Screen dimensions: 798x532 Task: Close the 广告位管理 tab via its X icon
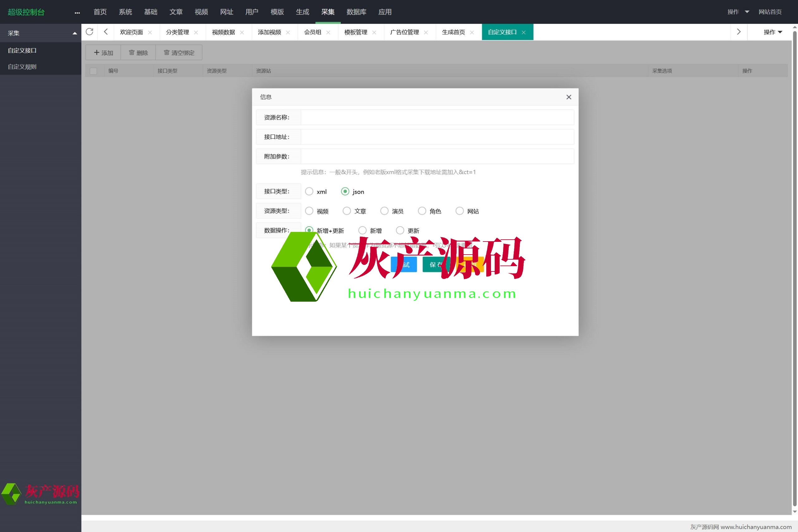[426, 33]
